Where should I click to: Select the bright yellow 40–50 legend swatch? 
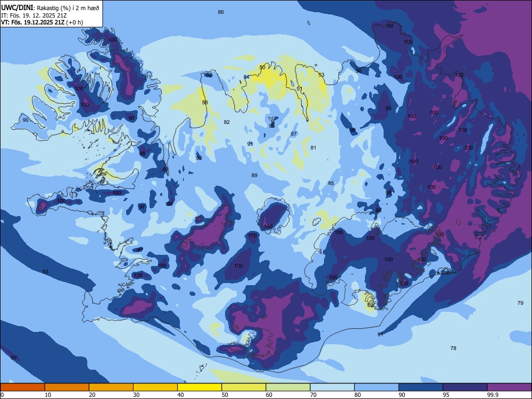click(199, 387)
